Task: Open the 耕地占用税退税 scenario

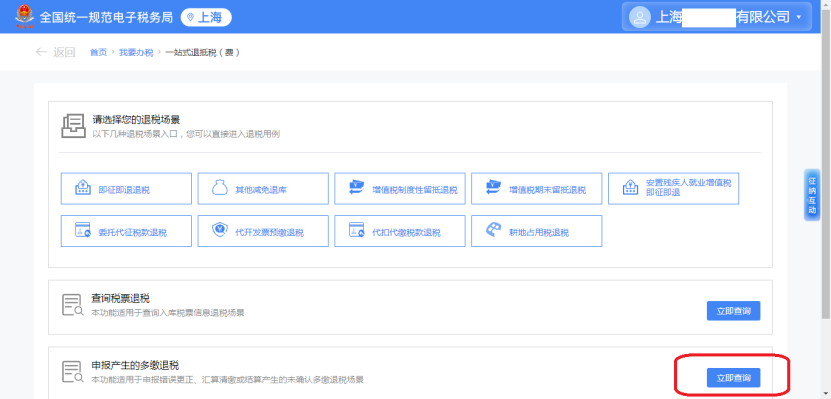Action: click(x=536, y=231)
